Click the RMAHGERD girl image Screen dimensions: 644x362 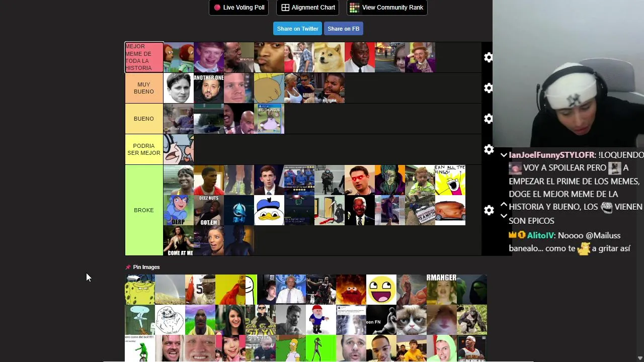pos(442,290)
